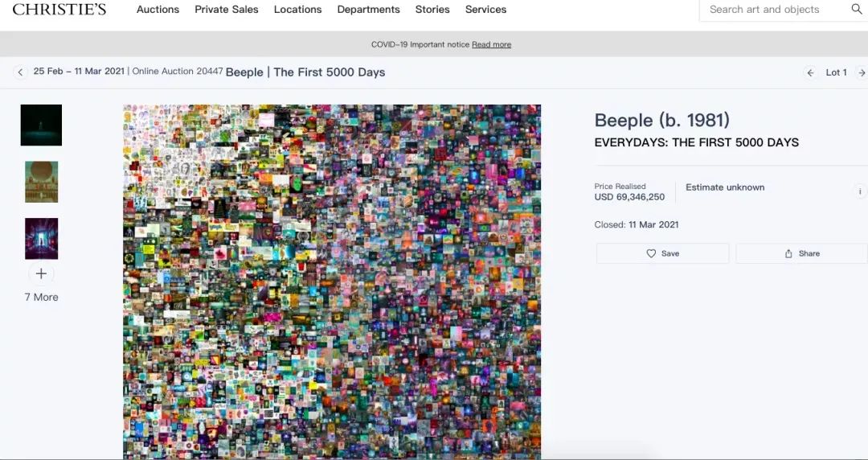Click Read more in COVID-19 notice
This screenshot has width=868, height=460.
tap(492, 44)
